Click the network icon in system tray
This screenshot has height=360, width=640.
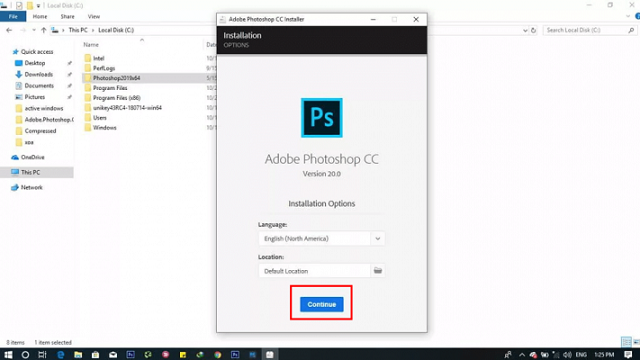tap(556, 355)
